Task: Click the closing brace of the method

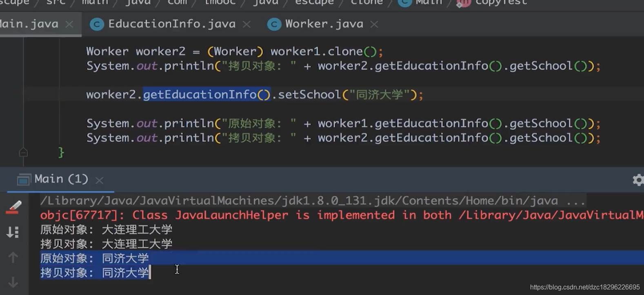Action: click(x=61, y=152)
